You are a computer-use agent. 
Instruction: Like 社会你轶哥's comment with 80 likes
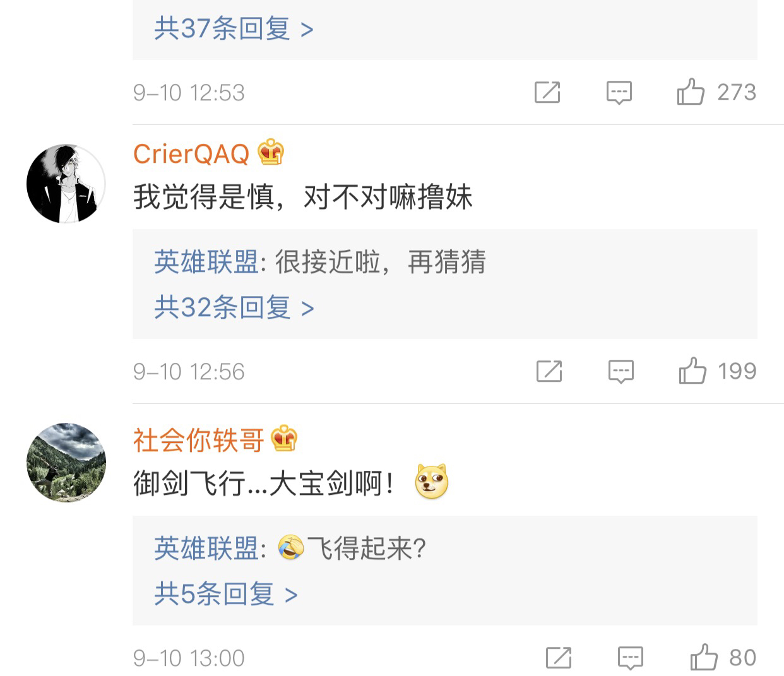point(704,658)
